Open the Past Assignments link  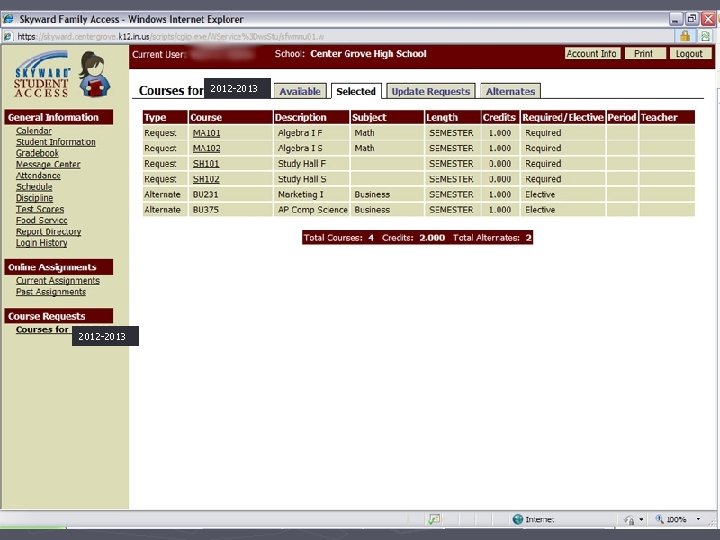point(51,292)
